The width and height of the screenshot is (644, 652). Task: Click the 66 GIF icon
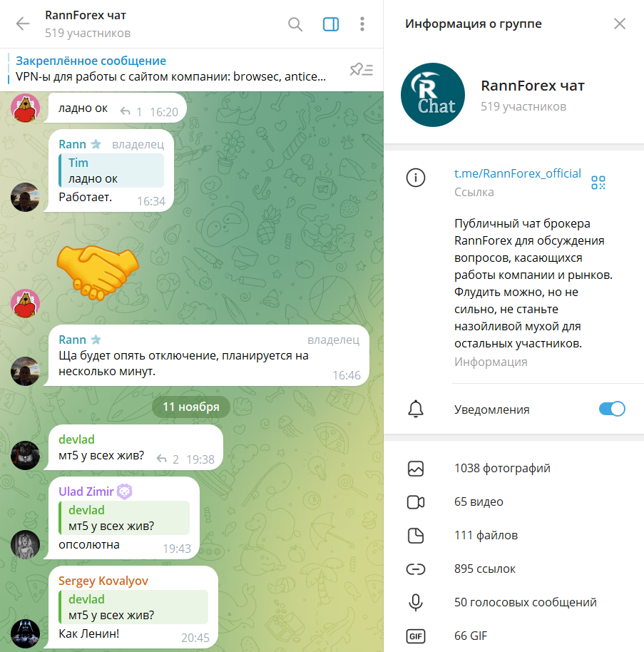click(x=415, y=636)
